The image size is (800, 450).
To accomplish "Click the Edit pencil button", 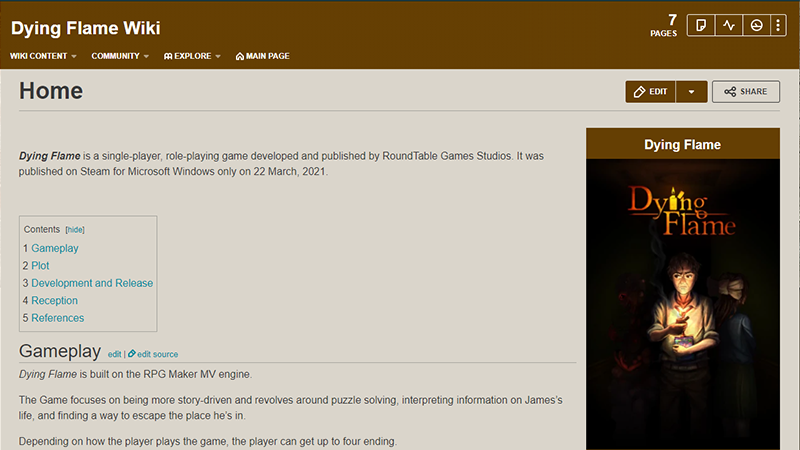I will (x=651, y=92).
